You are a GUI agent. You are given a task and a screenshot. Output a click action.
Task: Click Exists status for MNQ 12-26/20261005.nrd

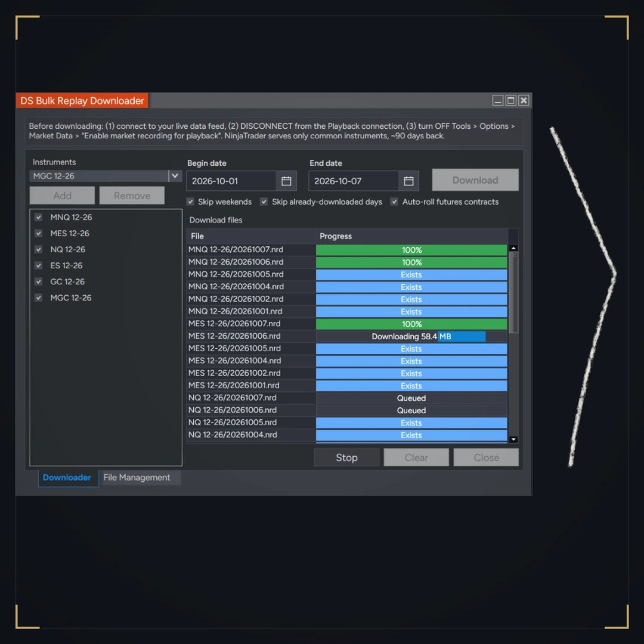[411, 275]
